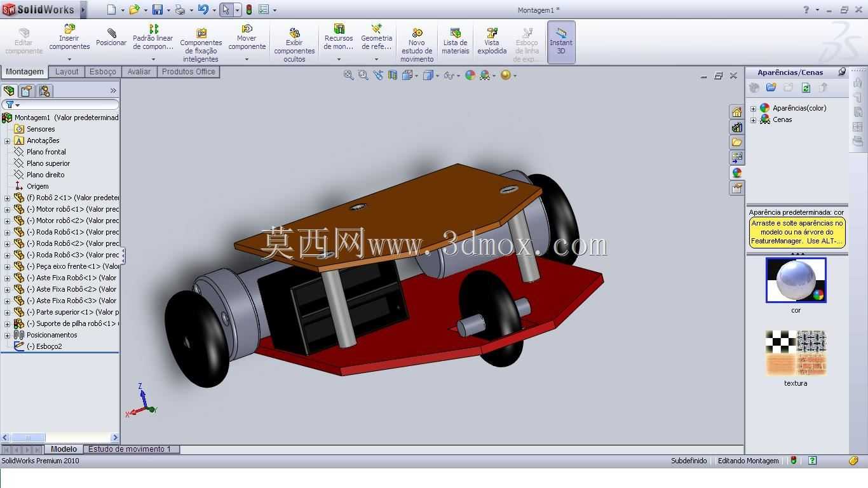Click Zoom to Area icon
The image size is (868, 488).
tap(363, 75)
